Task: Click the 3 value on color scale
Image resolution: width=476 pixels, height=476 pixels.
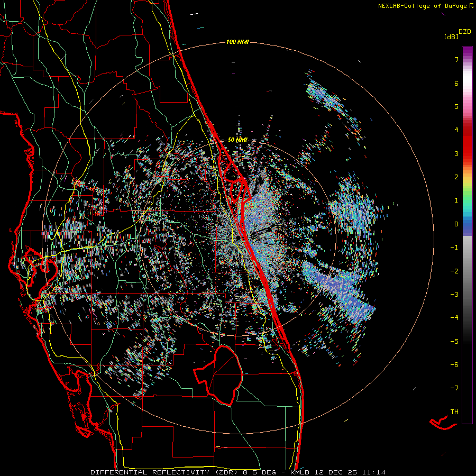Action: pyautogui.click(x=456, y=153)
